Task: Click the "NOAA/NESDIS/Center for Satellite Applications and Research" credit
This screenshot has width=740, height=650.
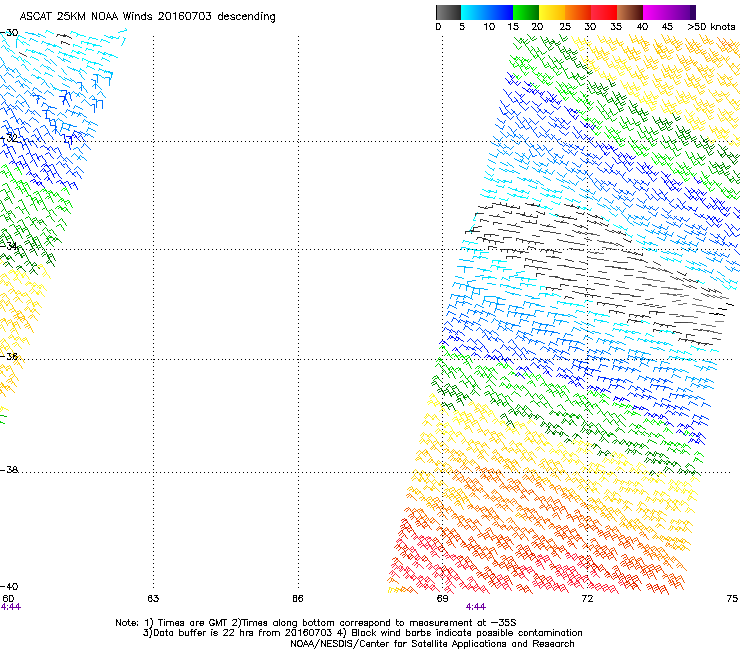Action: [x=432, y=644]
